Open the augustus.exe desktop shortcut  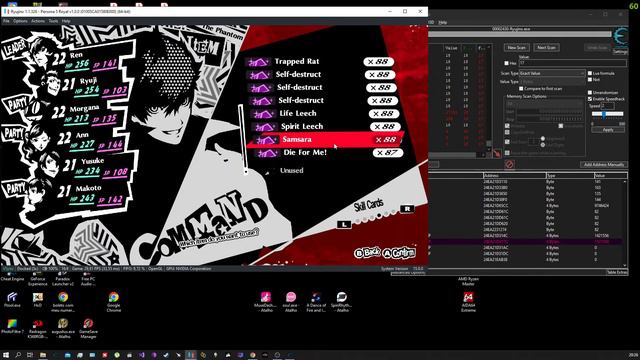(63, 329)
